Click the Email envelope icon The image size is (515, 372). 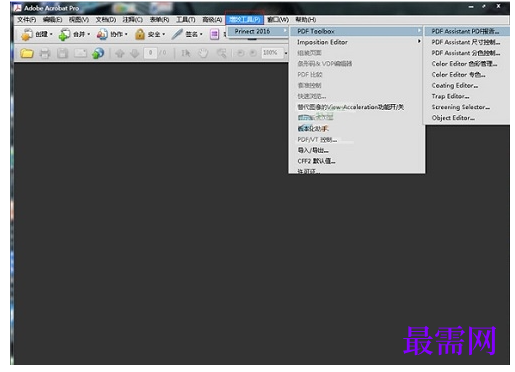click(80, 53)
